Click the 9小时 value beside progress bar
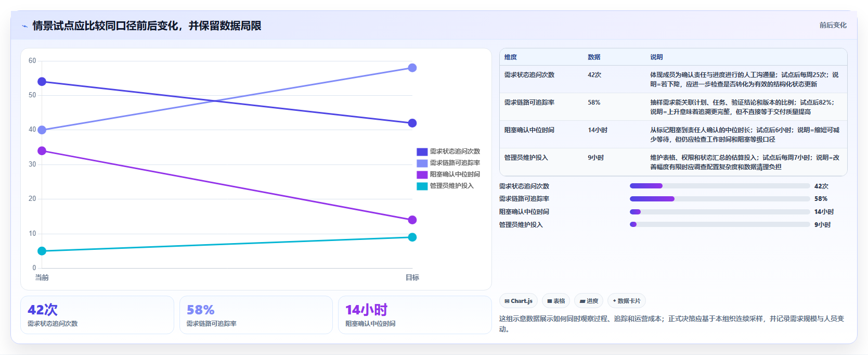Screen dimensions: 868x355 click(x=822, y=225)
